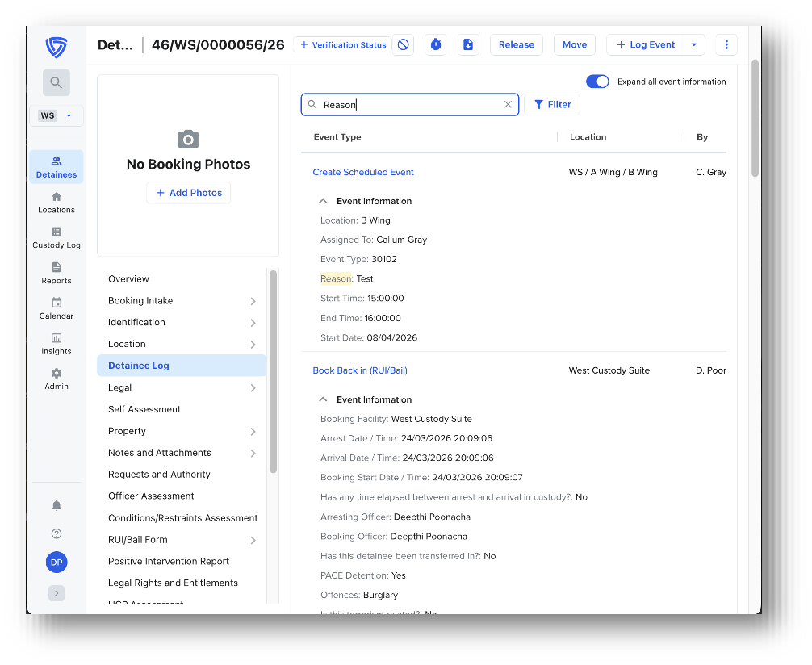Viewport: 812px width, 665px height.
Task: Click the Release button
Action: point(517,44)
